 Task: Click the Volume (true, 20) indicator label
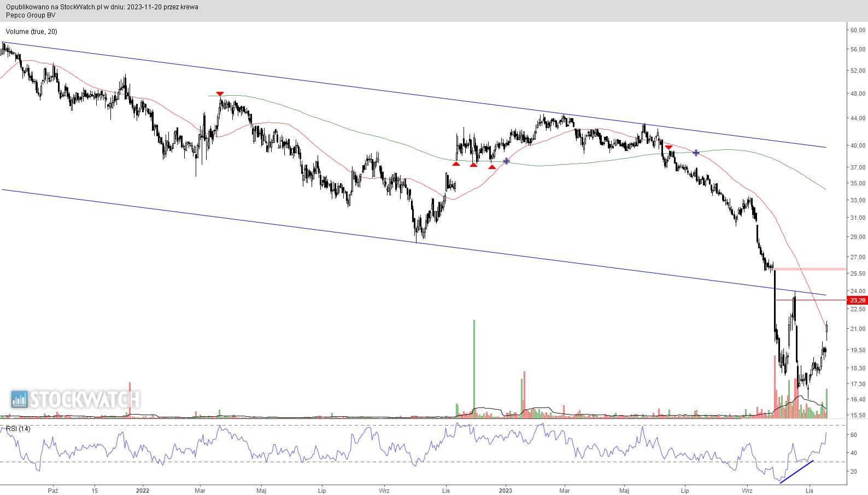click(x=31, y=32)
